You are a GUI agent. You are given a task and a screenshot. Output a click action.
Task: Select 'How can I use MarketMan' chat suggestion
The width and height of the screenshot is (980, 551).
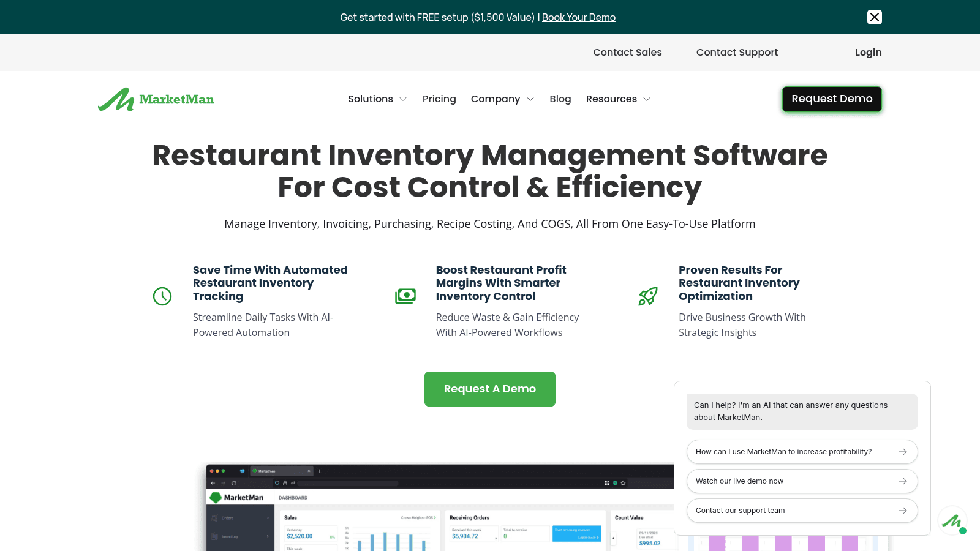tap(802, 452)
